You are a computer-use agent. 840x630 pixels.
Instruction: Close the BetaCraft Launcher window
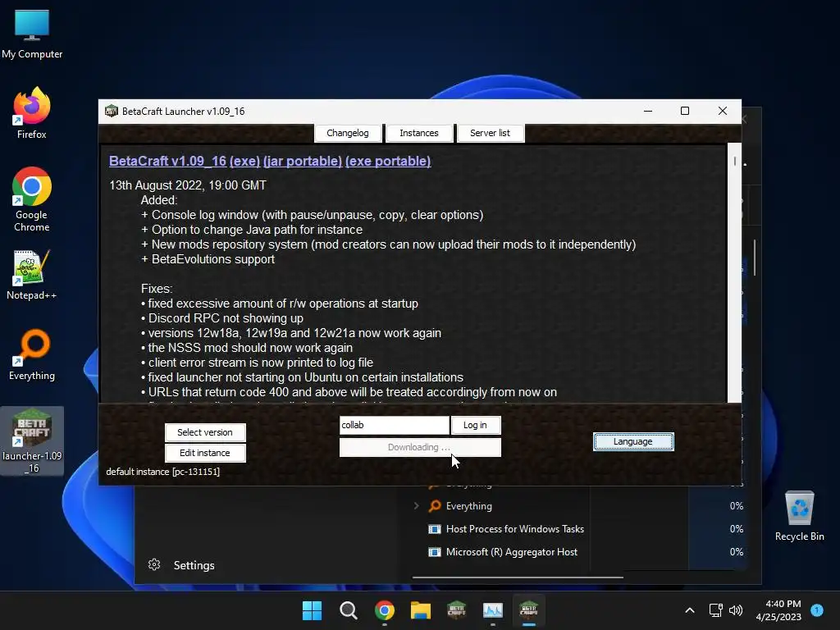tap(723, 111)
